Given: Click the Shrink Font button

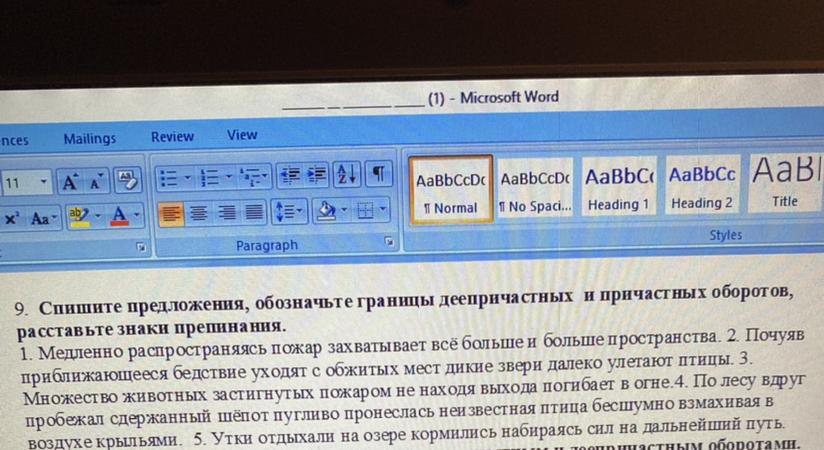Looking at the screenshot, I should pyautogui.click(x=96, y=182).
